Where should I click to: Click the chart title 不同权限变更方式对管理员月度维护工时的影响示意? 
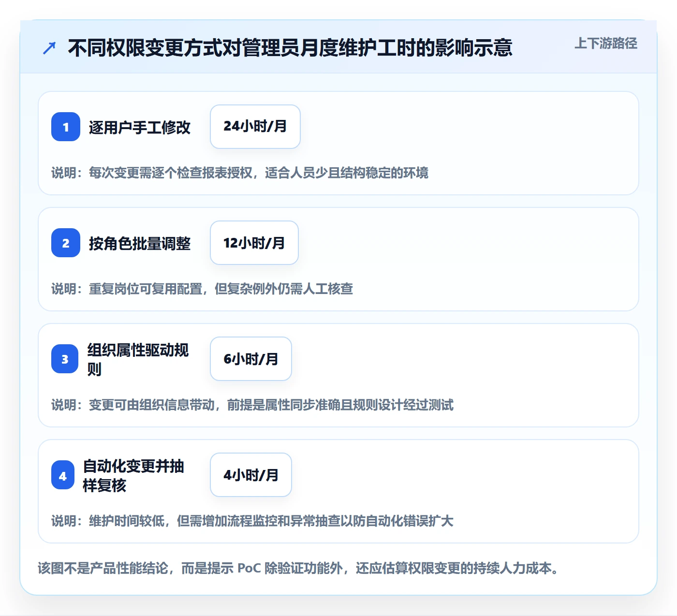(290, 48)
